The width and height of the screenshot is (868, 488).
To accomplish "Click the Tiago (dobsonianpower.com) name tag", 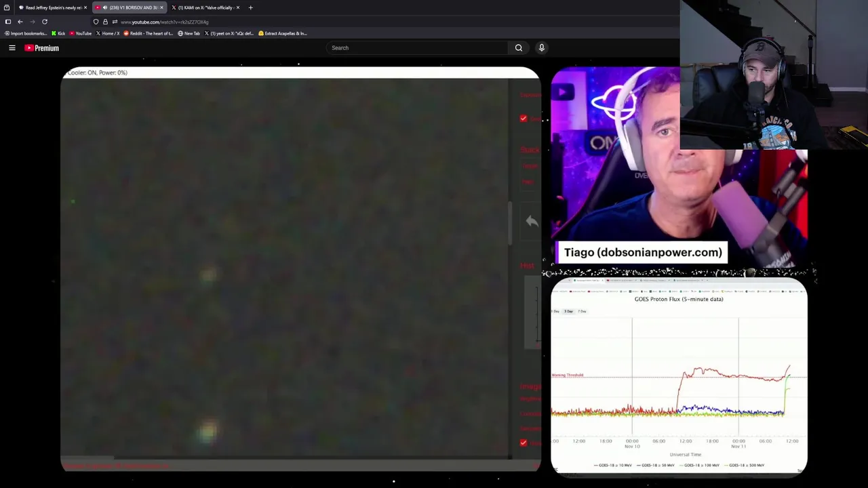I will (642, 252).
